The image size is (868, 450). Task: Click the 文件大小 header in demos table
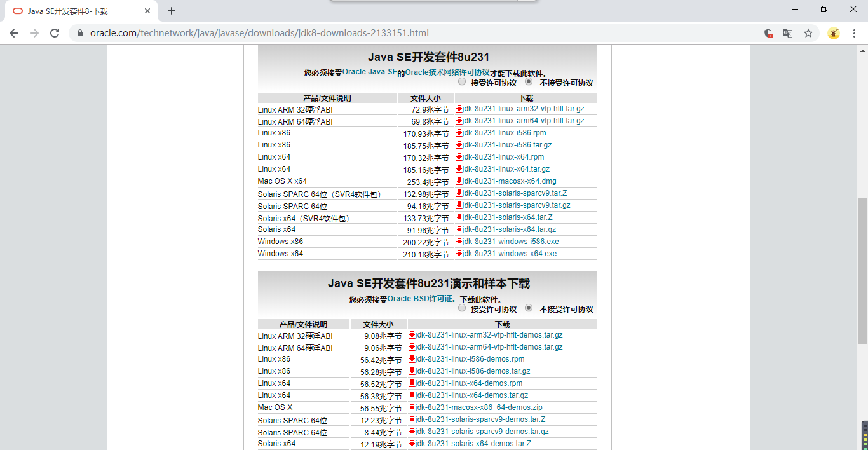(x=378, y=324)
